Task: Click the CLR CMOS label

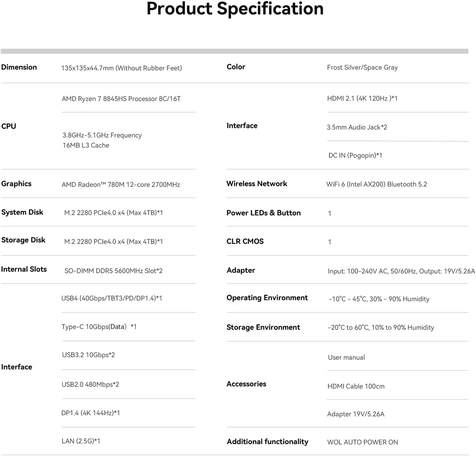Action: click(245, 241)
